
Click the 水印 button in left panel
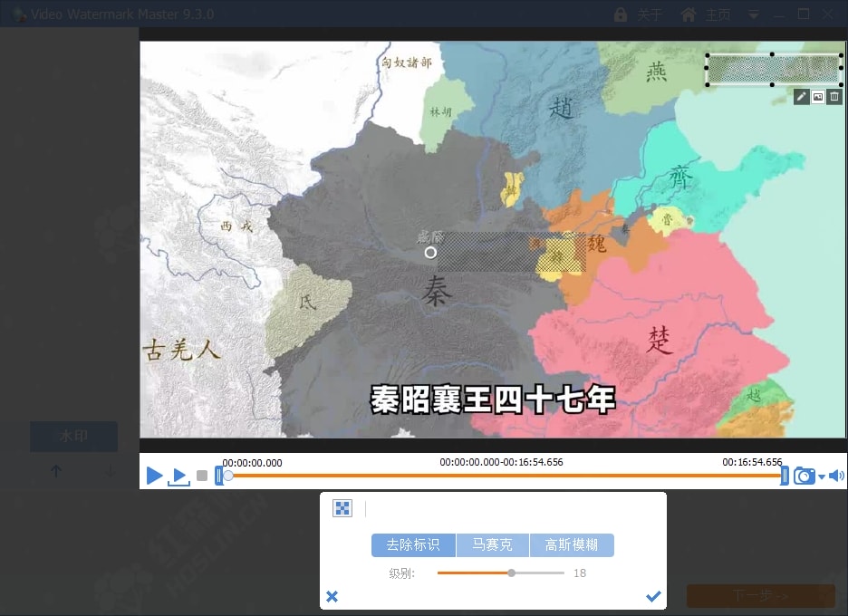tap(73, 436)
